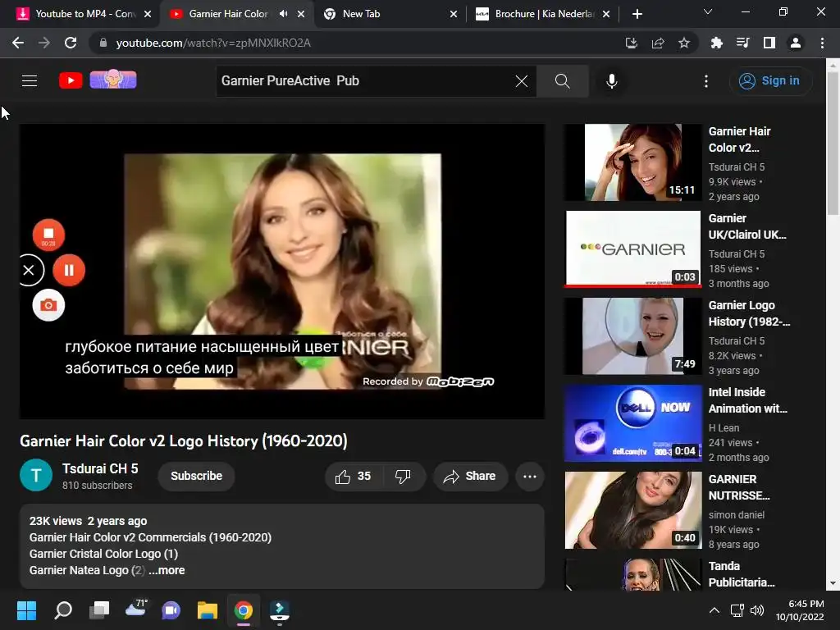Viewport: 840px width, 630px height.
Task: Open Garnier Logo History video thumbnail
Action: [633, 336]
